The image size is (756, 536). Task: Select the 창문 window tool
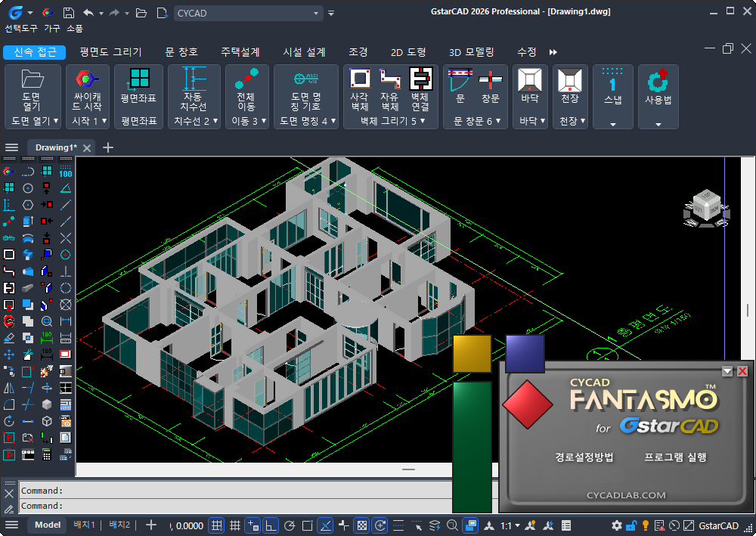(490, 88)
